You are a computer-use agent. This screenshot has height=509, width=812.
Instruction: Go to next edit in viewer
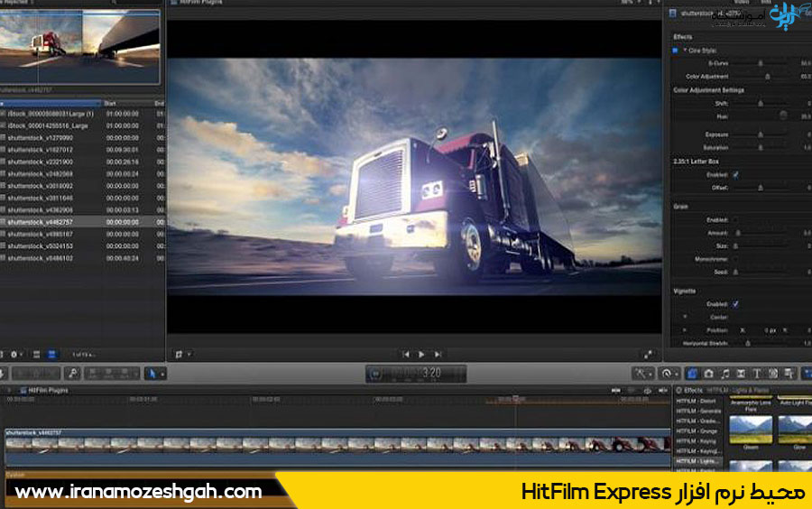[x=438, y=354]
